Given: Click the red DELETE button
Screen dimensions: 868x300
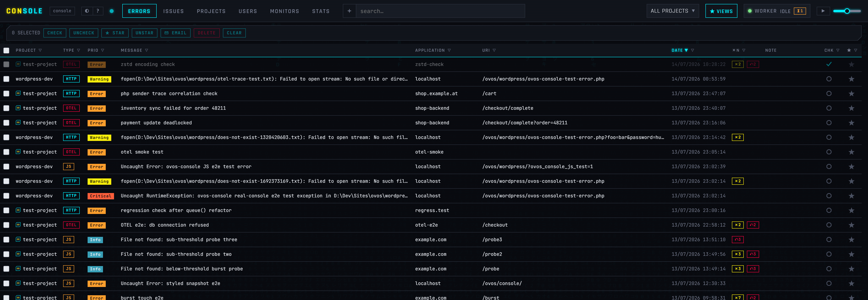Looking at the screenshot, I should tap(207, 33).
